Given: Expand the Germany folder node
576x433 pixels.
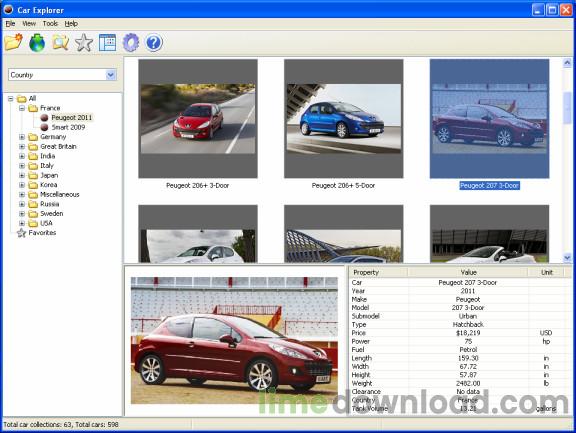Looking at the screenshot, I should [x=22, y=137].
